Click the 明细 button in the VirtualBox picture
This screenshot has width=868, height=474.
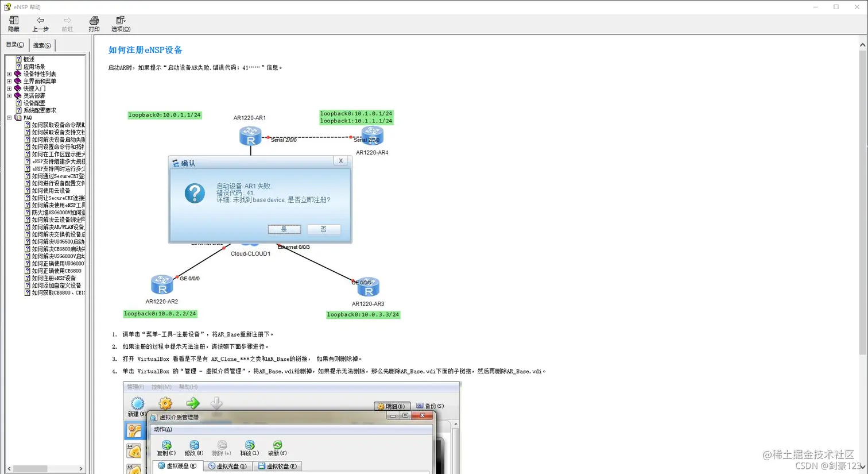click(392, 406)
